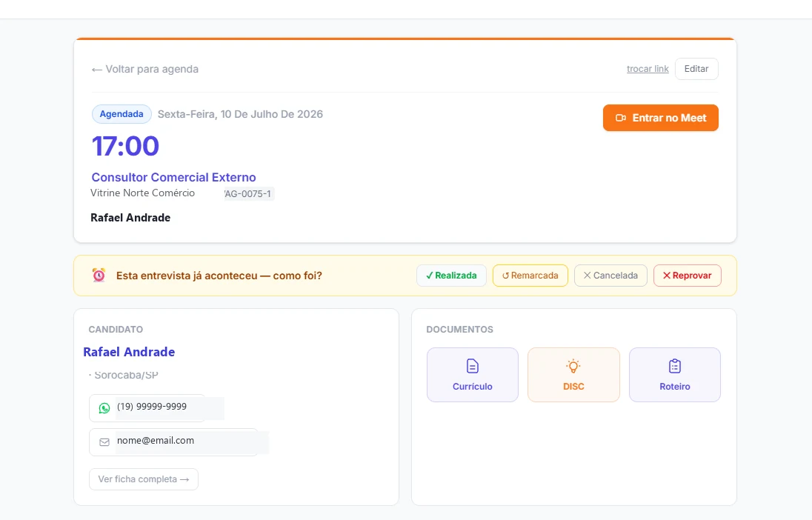Click the WhatsApp icon next to phone number

104,408
